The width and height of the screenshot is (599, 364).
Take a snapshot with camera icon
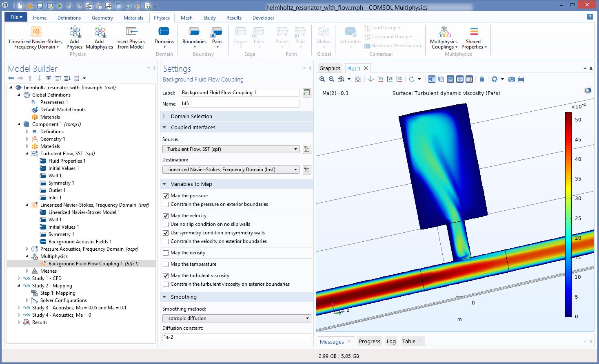(511, 79)
